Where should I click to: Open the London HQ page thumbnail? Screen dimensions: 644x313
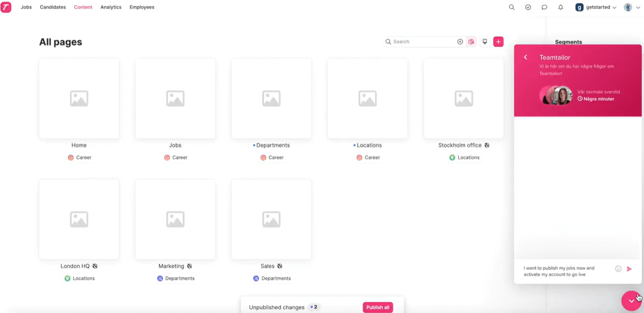pos(79,219)
